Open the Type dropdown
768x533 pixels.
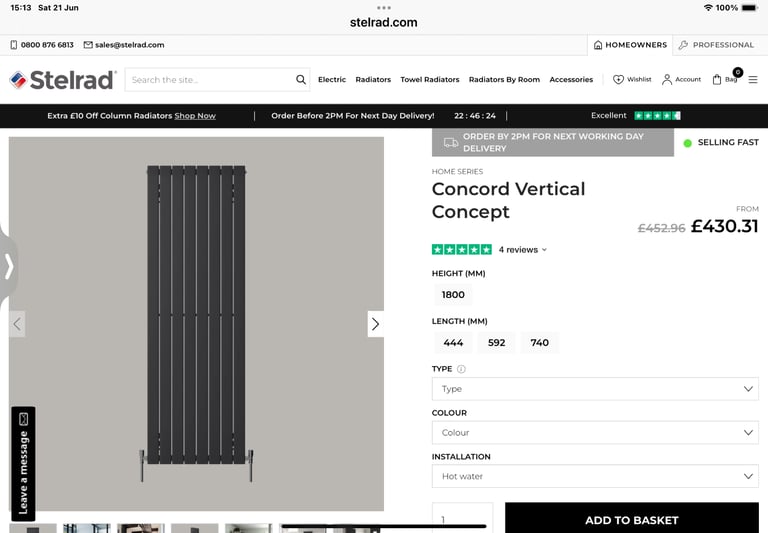[595, 389]
